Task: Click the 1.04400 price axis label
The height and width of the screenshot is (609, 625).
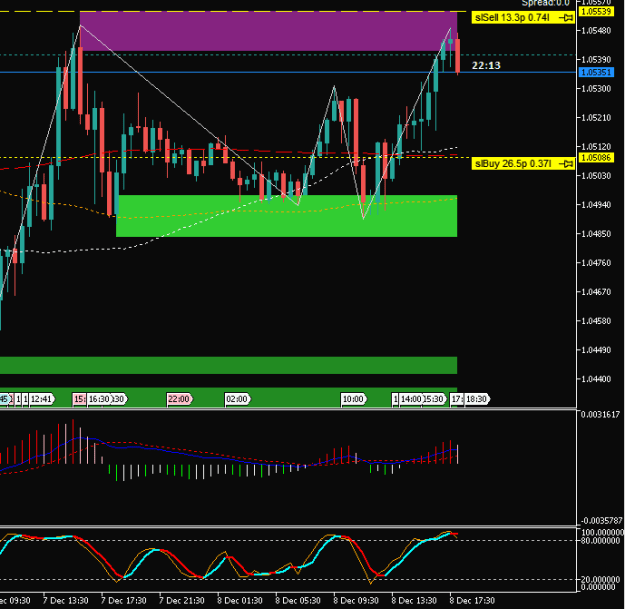Action: pos(596,379)
